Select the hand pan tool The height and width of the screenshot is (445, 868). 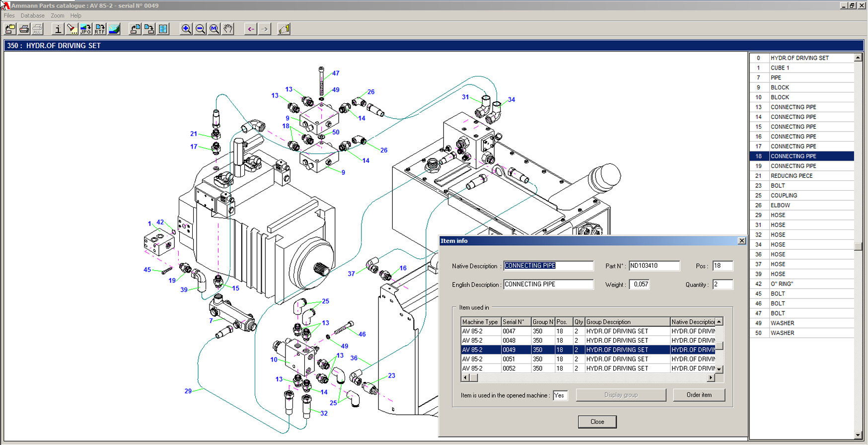point(228,29)
